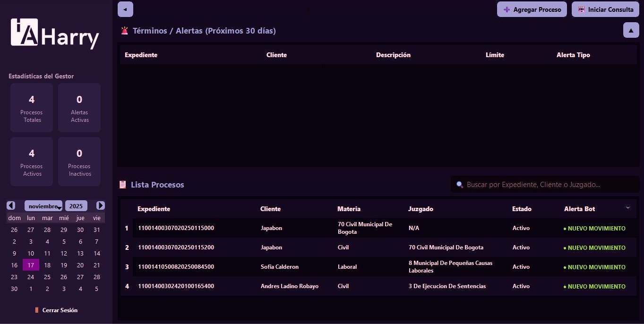Select day 24 on the calendar
644x324 pixels.
31,277
